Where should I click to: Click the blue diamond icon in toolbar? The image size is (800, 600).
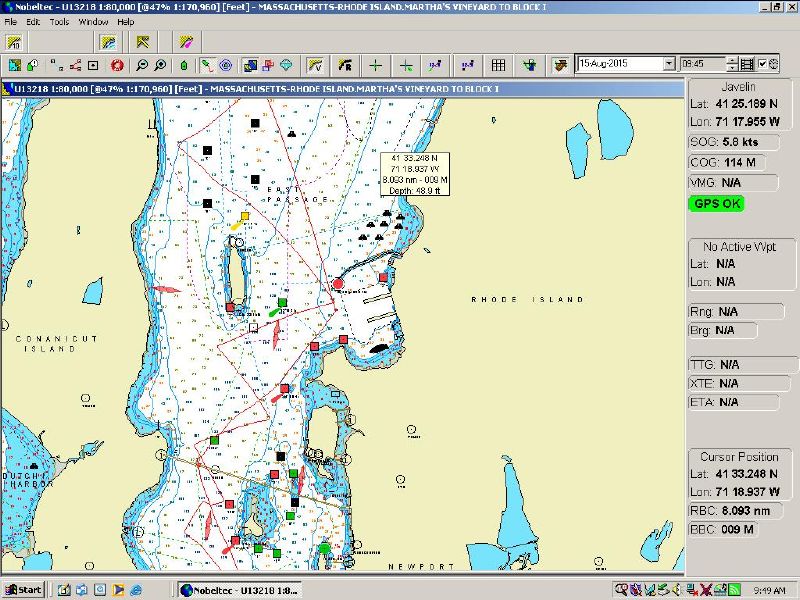[x=286, y=65]
